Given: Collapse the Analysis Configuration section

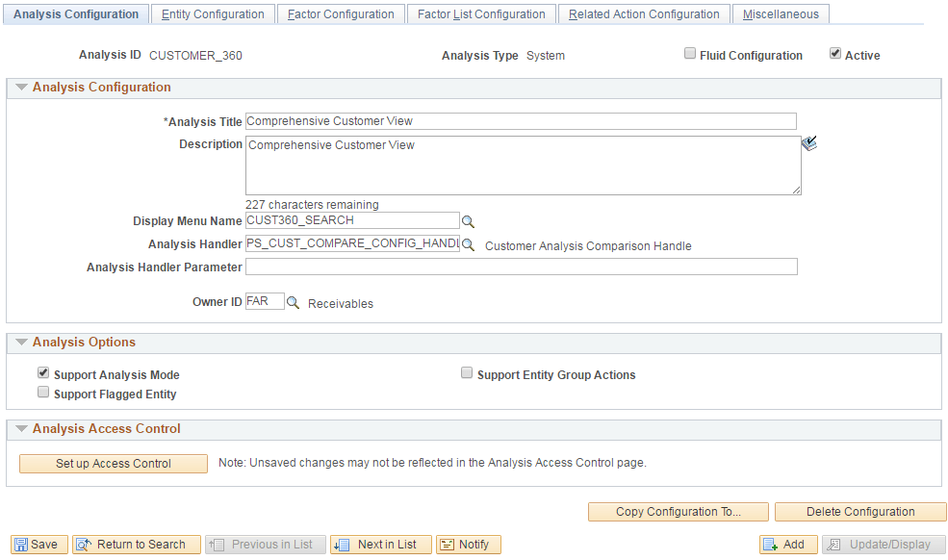Looking at the screenshot, I should coord(21,87).
